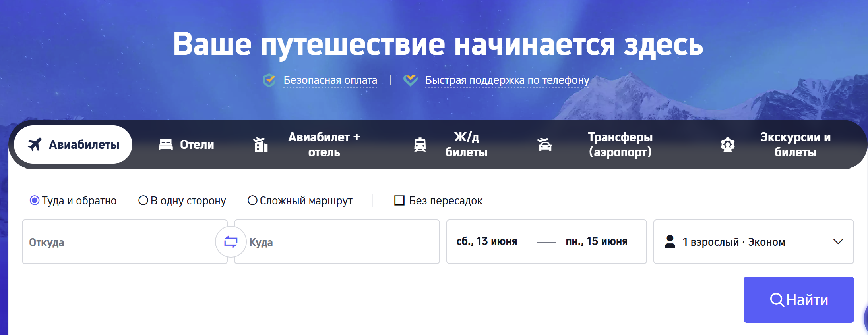Viewport: 868px width, 335px height.
Task: Open the Ж/д билеты tab
Action: [451, 144]
